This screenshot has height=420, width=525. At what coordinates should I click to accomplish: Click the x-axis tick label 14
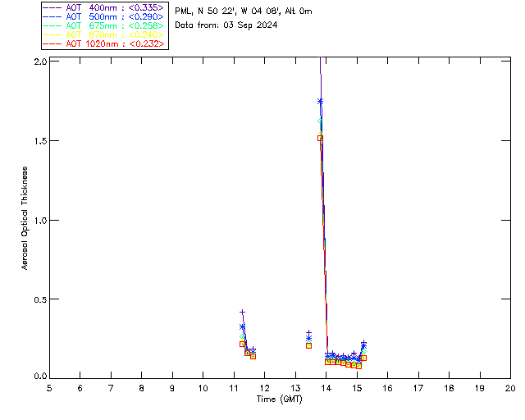pyautogui.click(x=326, y=388)
